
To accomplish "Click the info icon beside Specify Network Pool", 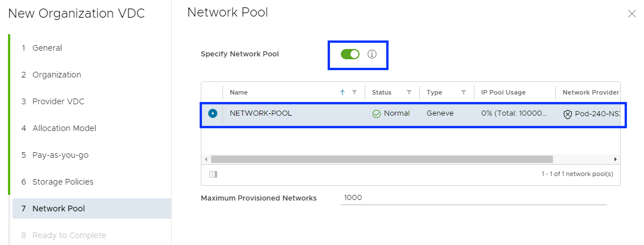I will 372,54.
